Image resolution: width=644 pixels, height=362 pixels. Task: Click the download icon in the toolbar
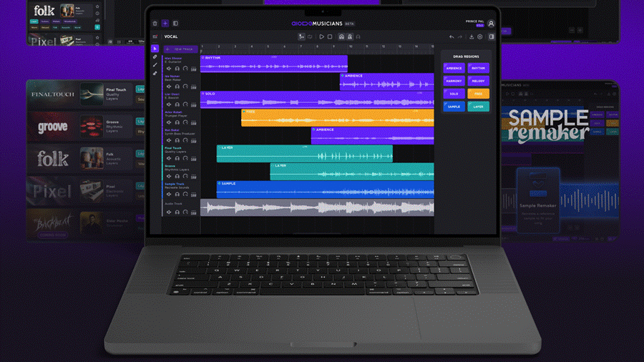pos(472,36)
